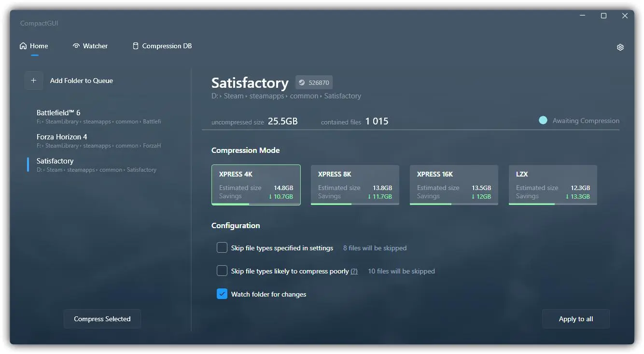Select LZX compression mode

(553, 185)
